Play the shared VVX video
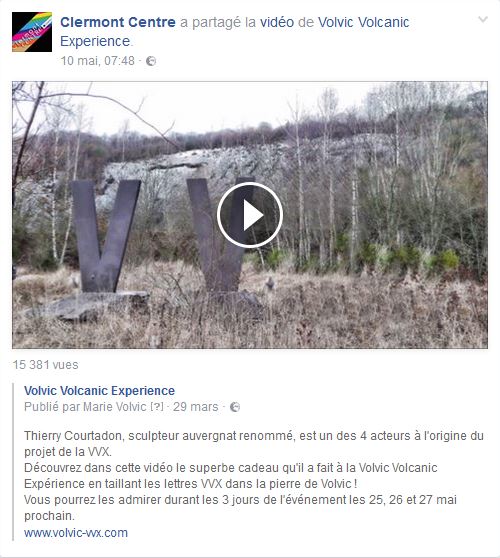The width and height of the screenshot is (500, 558). [250, 215]
